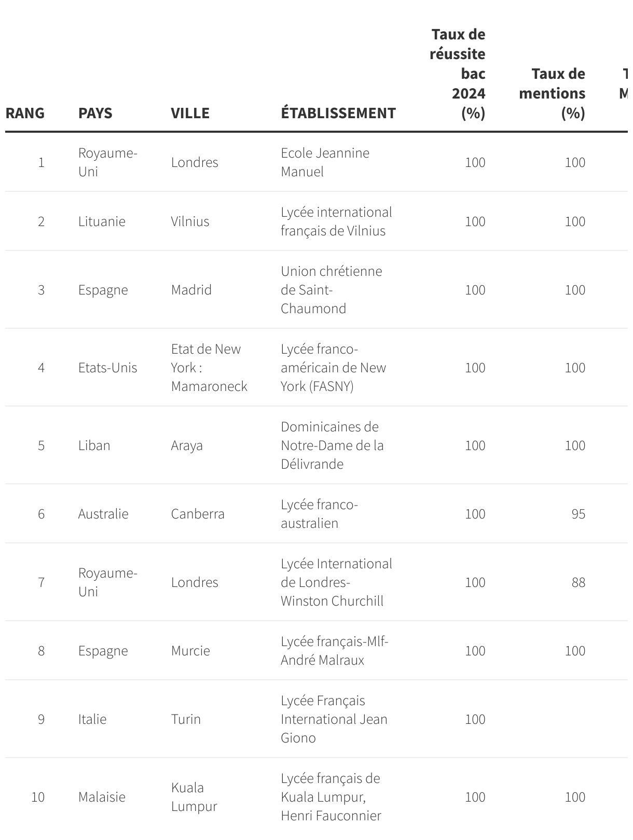Sort by the PAYS column header
Image resolution: width=633 pixels, height=840 pixels.
pos(95,113)
